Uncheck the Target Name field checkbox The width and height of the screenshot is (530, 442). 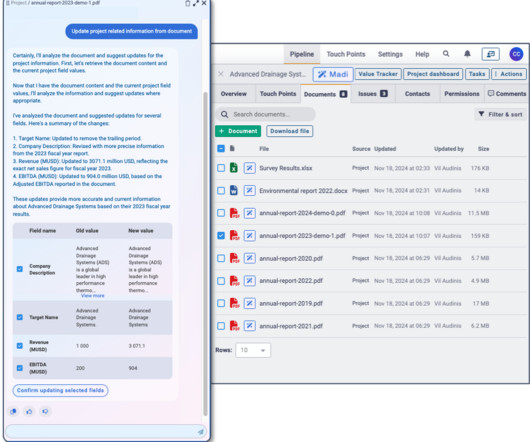[x=20, y=317]
